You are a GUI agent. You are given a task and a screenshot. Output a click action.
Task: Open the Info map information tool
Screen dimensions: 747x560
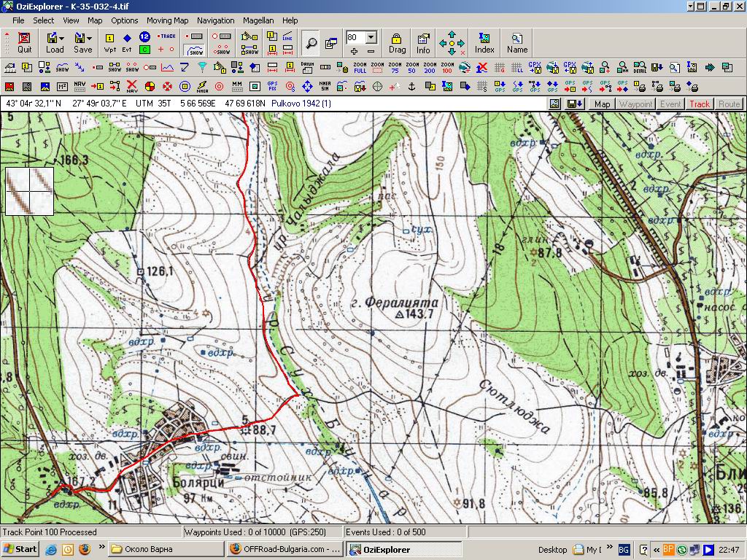[423, 42]
